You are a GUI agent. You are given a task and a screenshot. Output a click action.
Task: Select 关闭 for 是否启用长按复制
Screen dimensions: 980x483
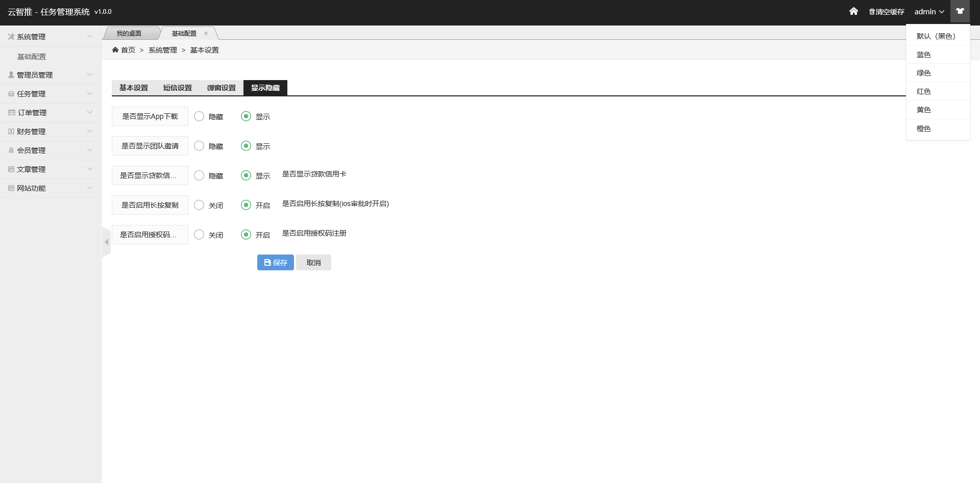point(199,205)
